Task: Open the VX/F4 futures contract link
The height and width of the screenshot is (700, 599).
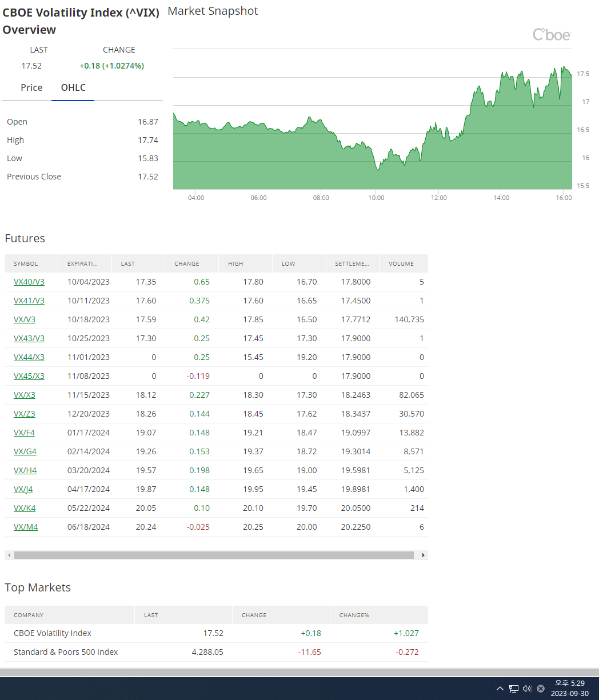Action: click(24, 433)
